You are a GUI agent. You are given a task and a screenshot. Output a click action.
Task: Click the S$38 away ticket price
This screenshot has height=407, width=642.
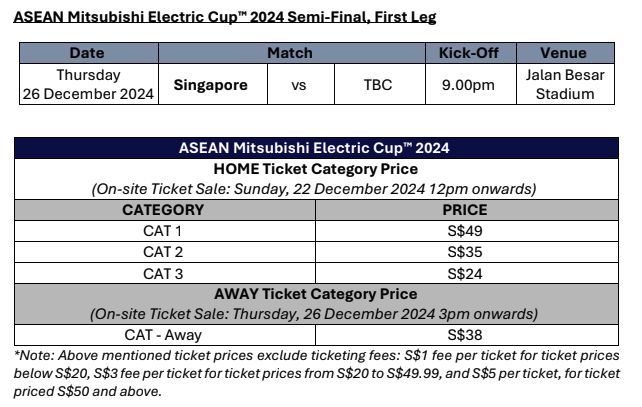point(465,335)
